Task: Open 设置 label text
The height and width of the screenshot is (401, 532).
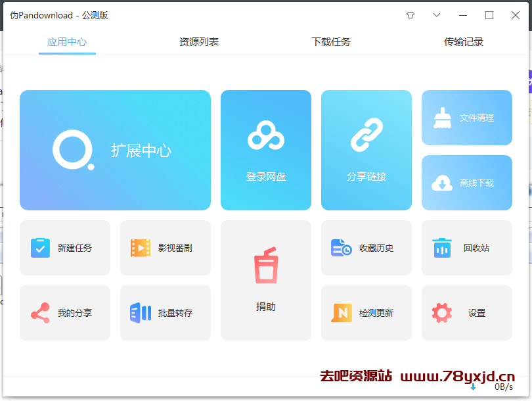Action: pyautogui.click(x=477, y=313)
